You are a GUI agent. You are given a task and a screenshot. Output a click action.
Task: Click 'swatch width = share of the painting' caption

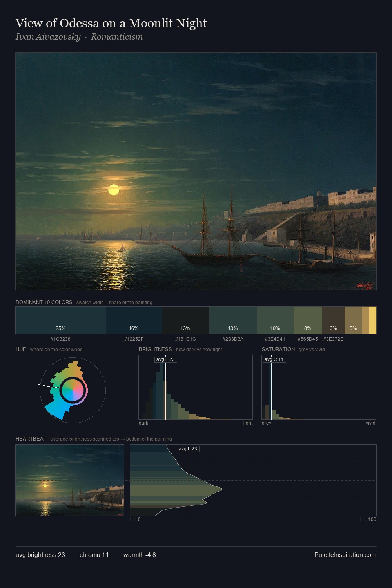point(114,303)
